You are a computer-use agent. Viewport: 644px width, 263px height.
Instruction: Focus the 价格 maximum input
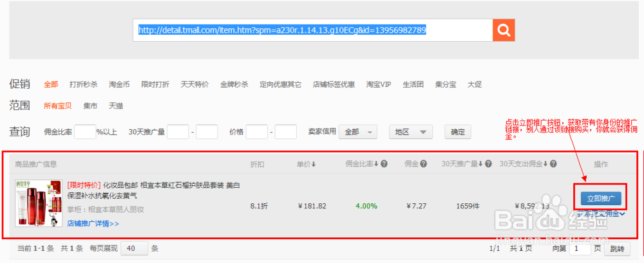pyautogui.click(x=286, y=132)
